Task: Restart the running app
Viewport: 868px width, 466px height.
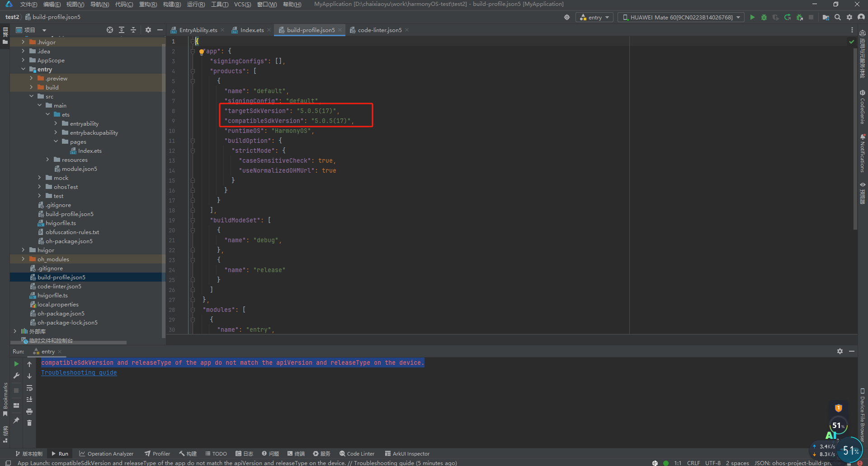Action: pos(788,17)
